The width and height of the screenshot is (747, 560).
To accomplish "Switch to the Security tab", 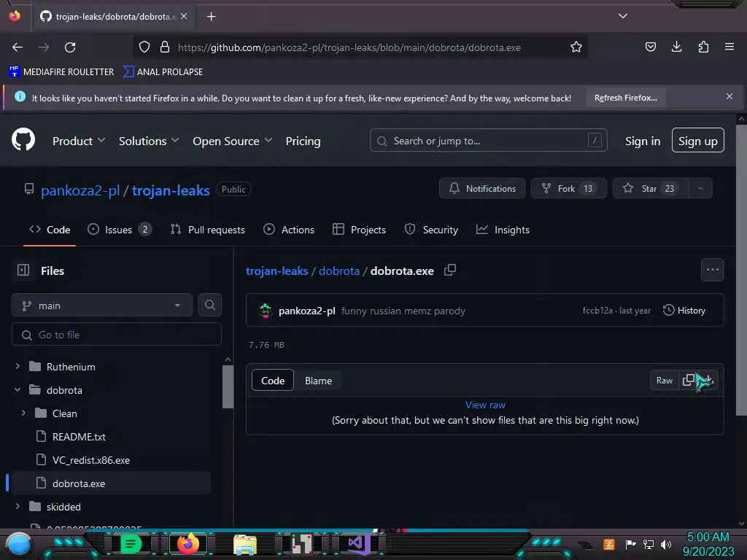I will coord(431,230).
